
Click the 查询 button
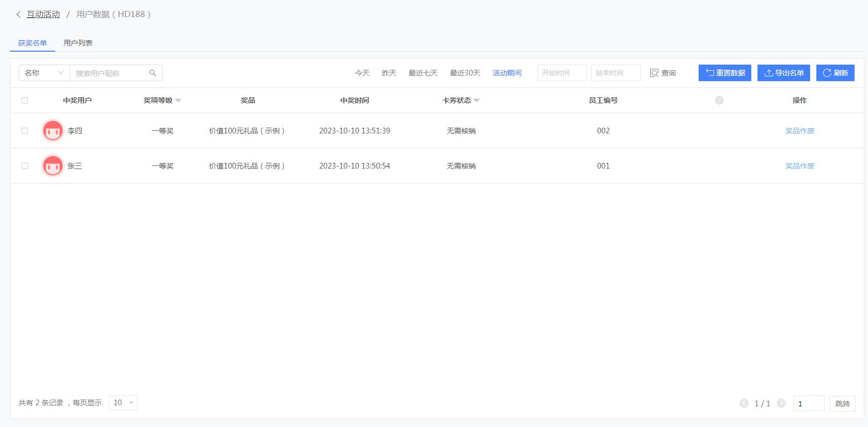pos(663,73)
